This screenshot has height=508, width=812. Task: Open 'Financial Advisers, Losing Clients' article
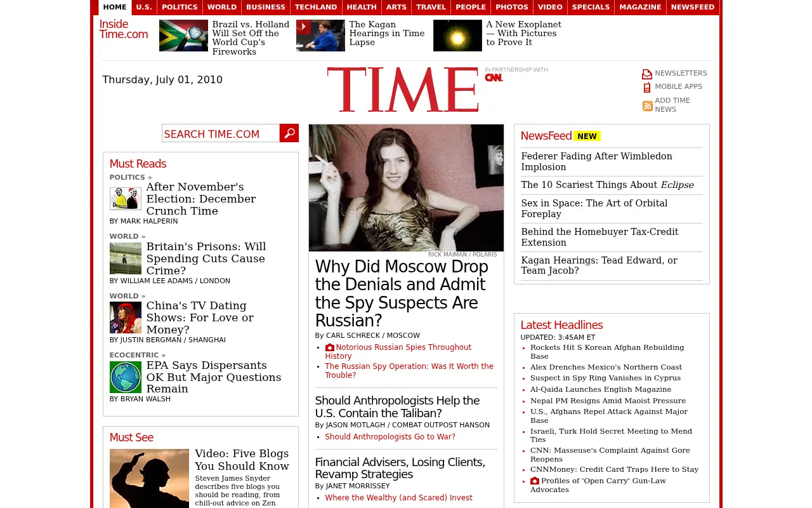[x=400, y=468]
